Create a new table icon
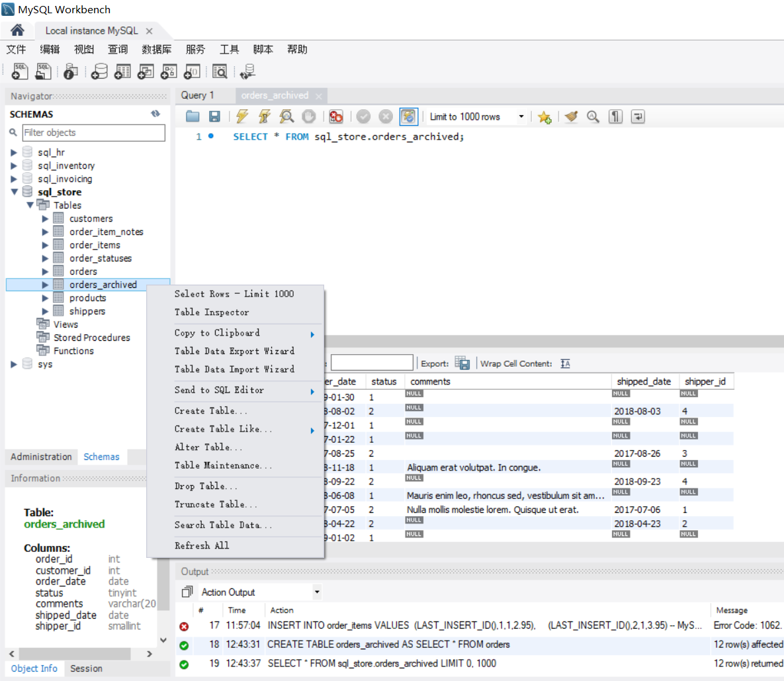Image resolution: width=784 pixels, height=681 pixels. [122, 71]
